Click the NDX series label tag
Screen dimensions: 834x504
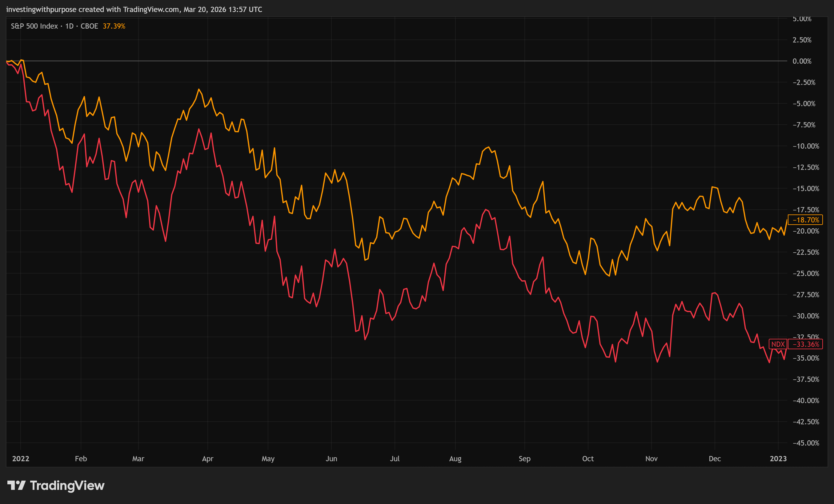[777, 344]
